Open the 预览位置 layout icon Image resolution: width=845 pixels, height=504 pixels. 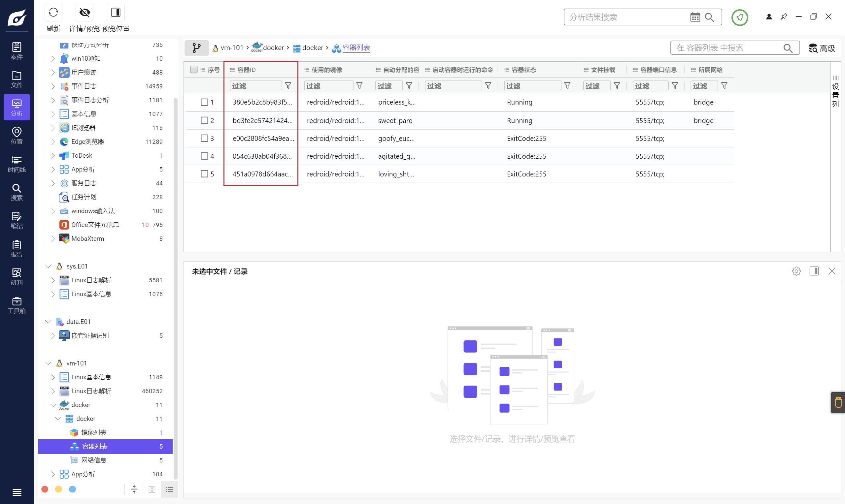coord(116,13)
